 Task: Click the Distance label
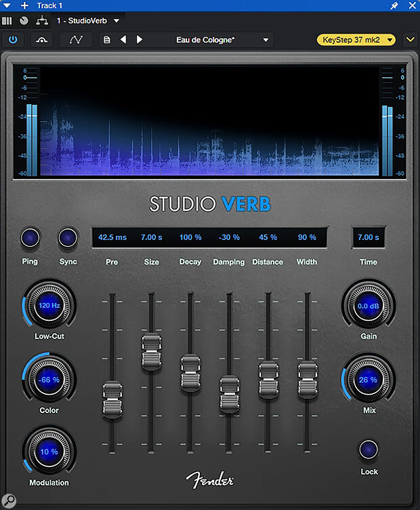pos(268,262)
